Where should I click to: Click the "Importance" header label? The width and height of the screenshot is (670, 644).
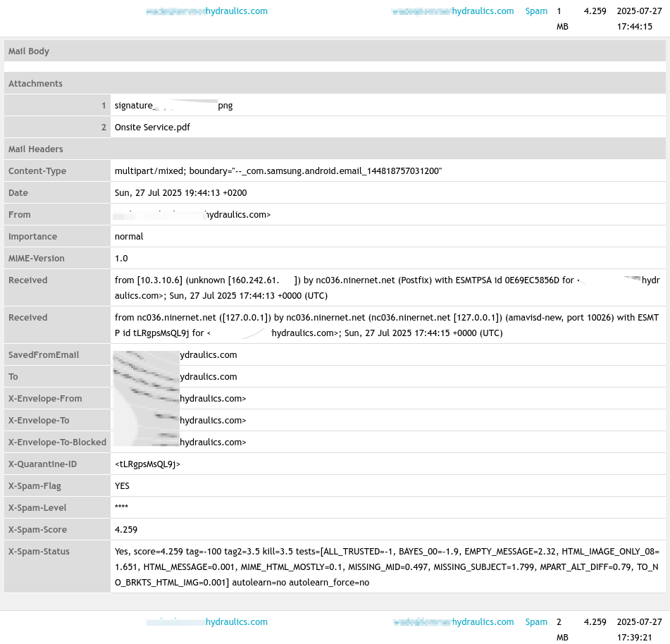point(32,236)
